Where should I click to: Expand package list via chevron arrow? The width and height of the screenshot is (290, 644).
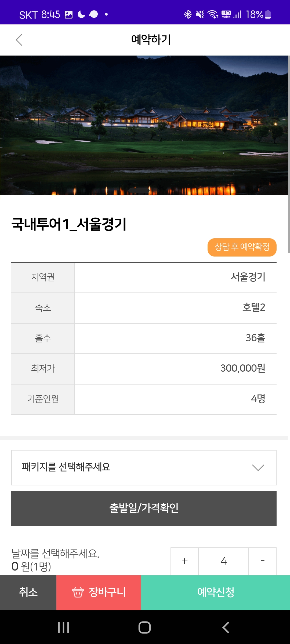(x=258, y=467)
